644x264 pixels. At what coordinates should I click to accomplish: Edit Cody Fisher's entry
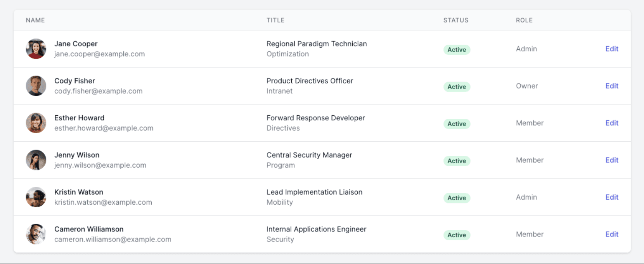[611, 86]
